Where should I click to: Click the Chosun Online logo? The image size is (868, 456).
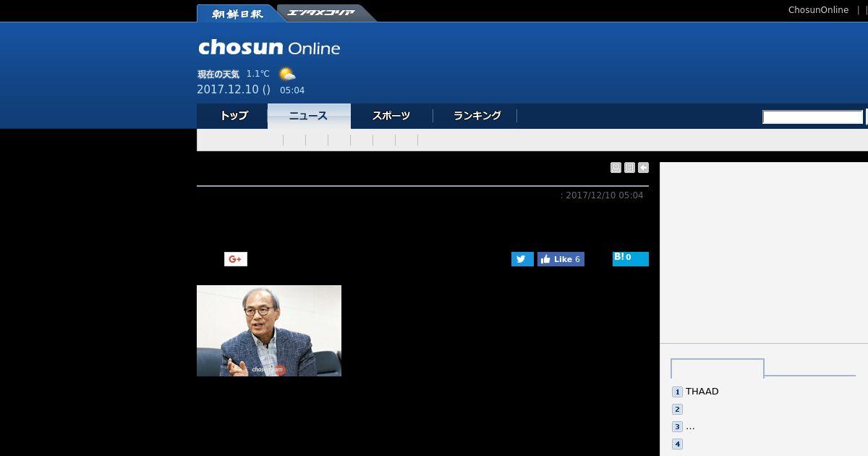pyautogui.click(x=269, y=48)
